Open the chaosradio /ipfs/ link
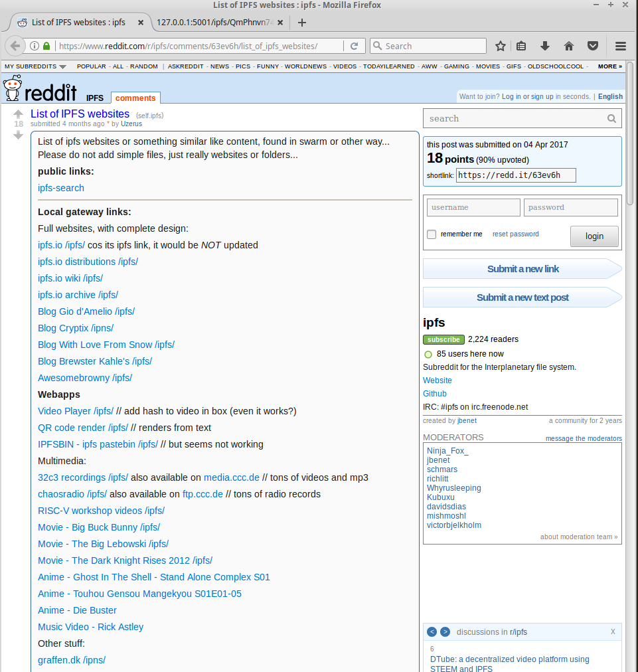 pos(72,494)
